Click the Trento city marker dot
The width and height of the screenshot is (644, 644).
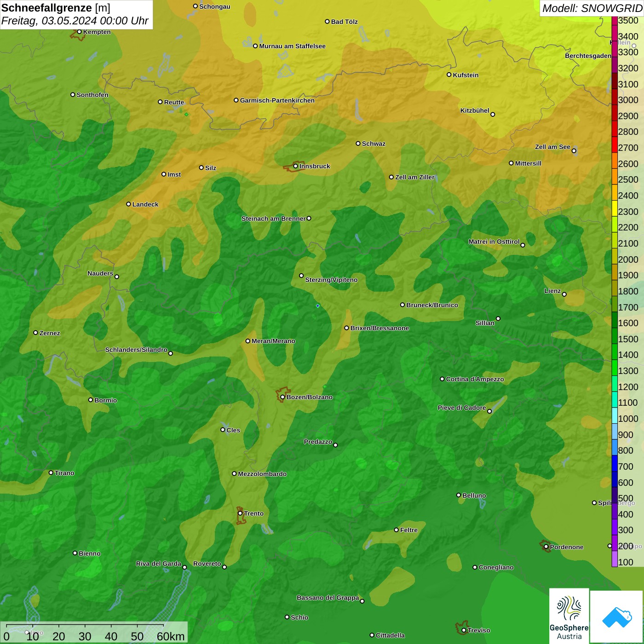click(240, 513)
